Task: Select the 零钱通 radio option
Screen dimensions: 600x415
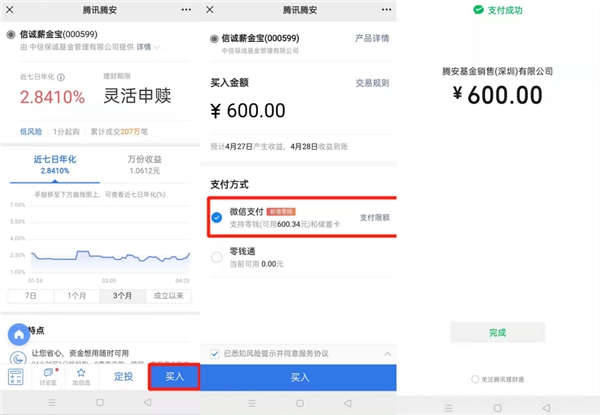Action: point(217,257)
